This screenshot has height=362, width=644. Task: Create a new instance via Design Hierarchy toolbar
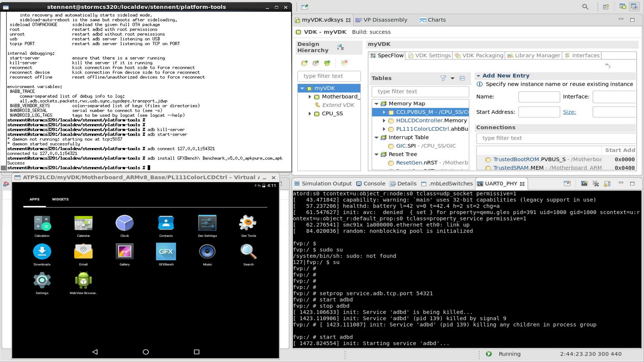(x=304, y=63)
